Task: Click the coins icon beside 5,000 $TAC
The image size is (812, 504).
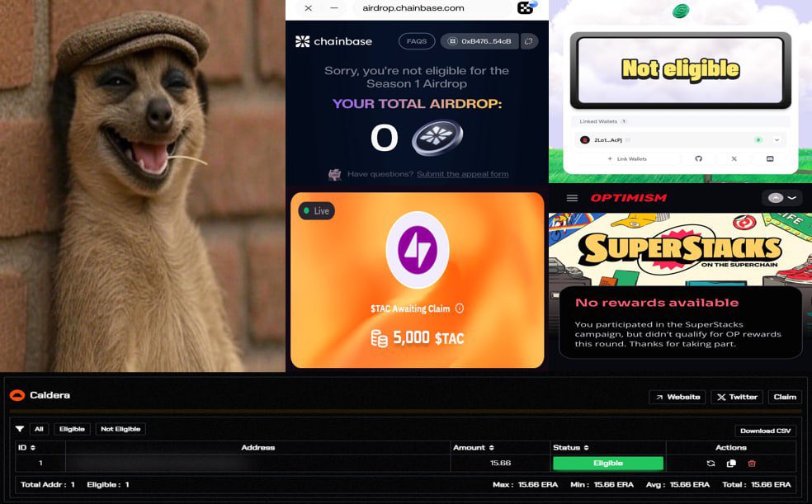Action: click(x=379, y=338)
